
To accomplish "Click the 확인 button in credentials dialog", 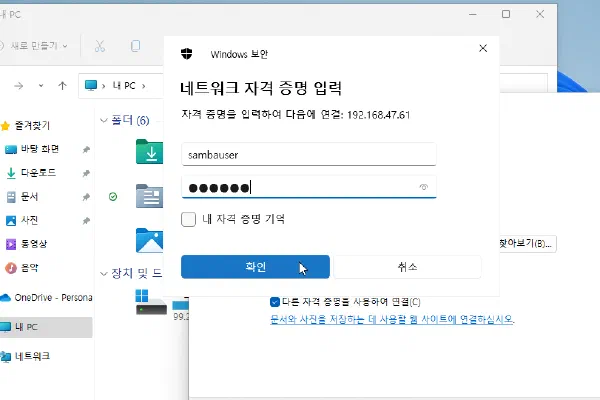I will (x=255, y=267).
